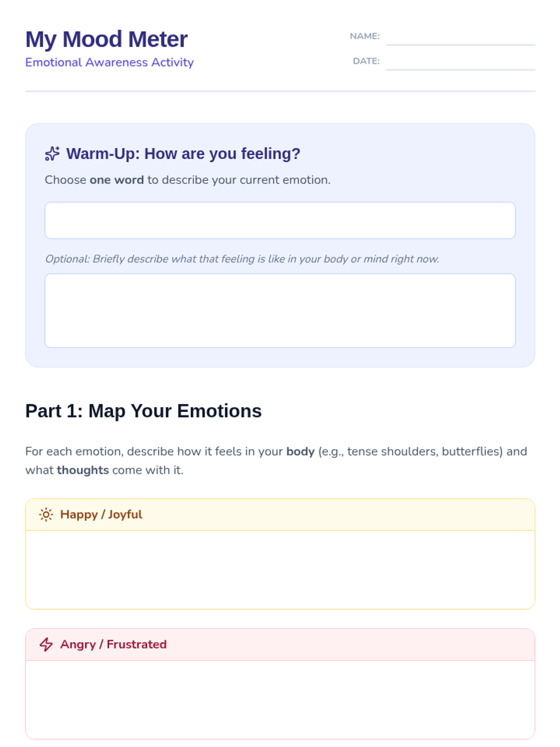This screenshot has width=560, height=747.
Task: Click the sun icon next to Happy / Joyful
Action: (x=46, y=514)
